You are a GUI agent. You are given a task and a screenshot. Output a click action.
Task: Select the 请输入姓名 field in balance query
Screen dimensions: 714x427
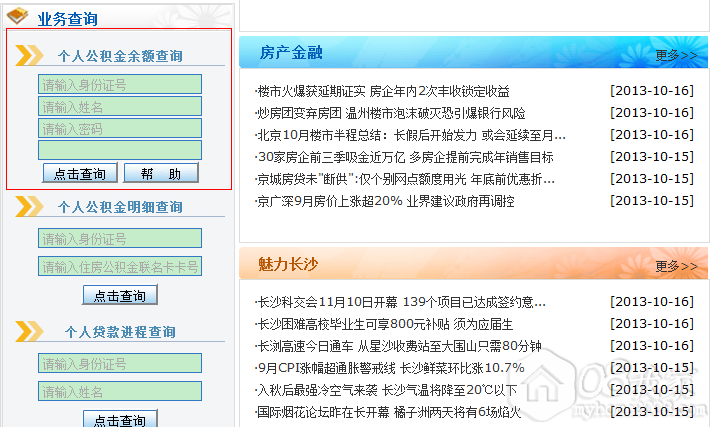[120, 106]
